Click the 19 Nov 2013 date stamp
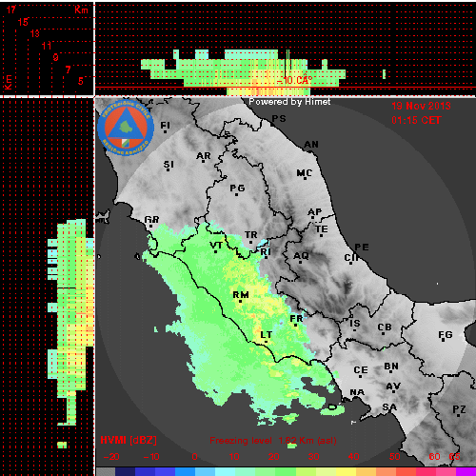The image size is (476, 476). [421, 106]
